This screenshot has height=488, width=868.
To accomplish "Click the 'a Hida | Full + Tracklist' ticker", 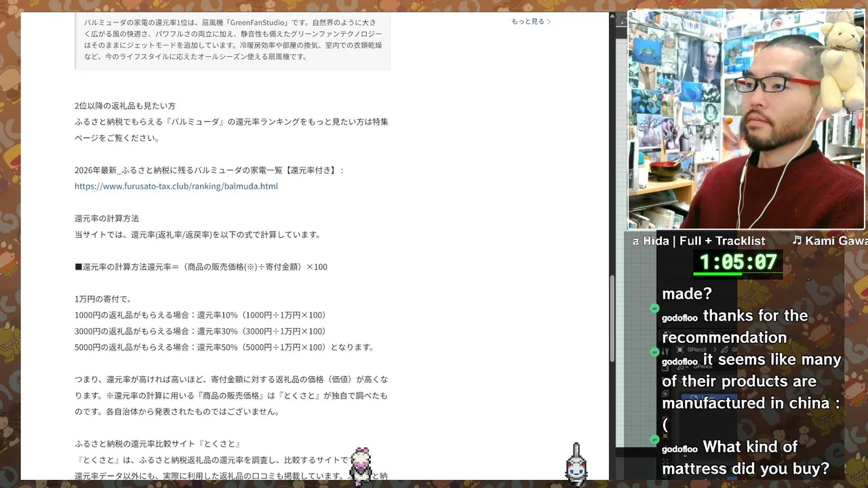I will click(x=698, y=241).
